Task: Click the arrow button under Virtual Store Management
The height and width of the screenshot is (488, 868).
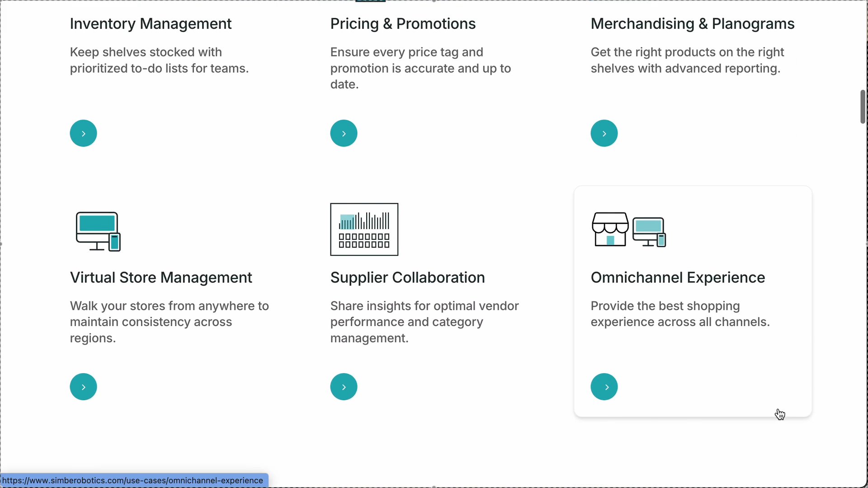Action: click(83, 387)
